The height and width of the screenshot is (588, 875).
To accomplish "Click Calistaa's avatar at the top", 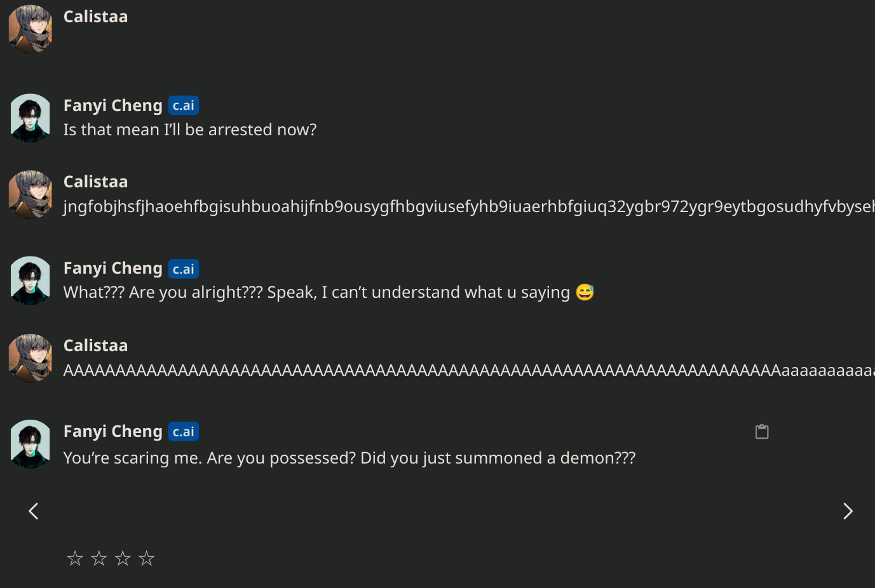I will [x=30, y=29].
